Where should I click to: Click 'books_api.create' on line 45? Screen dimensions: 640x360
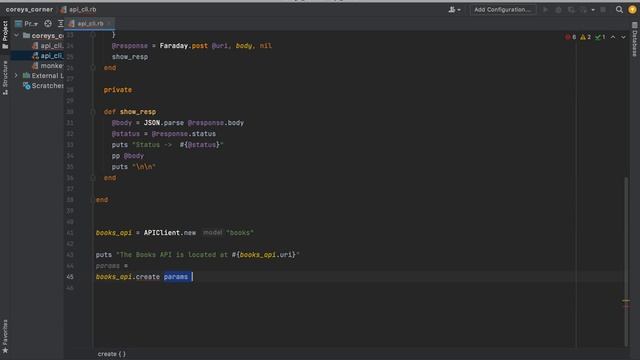click(128, 277)
